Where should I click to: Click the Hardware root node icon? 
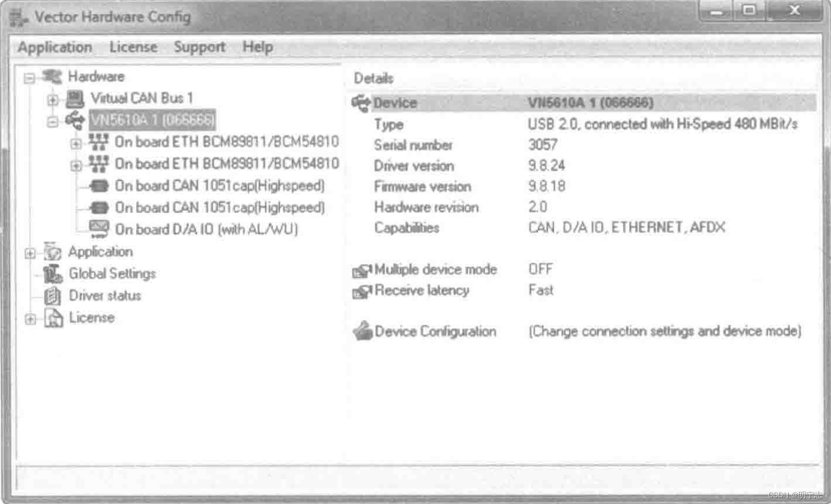[x=53, y=76]
